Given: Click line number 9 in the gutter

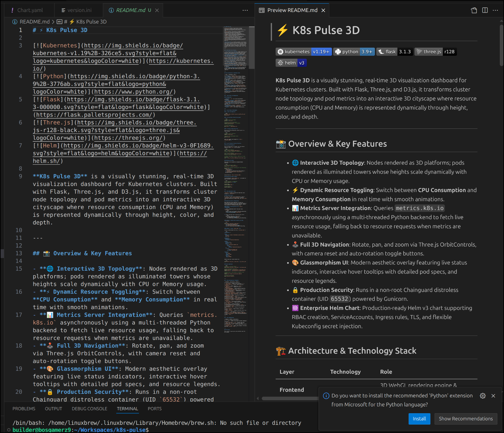Looking at the screenshot, I should click(x=20, y=176).
